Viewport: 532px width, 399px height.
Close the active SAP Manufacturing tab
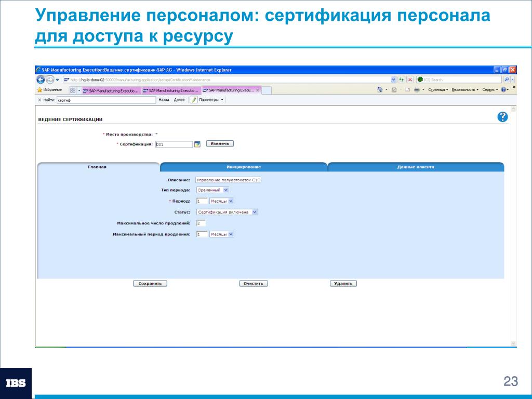click(x=258, y=90)
